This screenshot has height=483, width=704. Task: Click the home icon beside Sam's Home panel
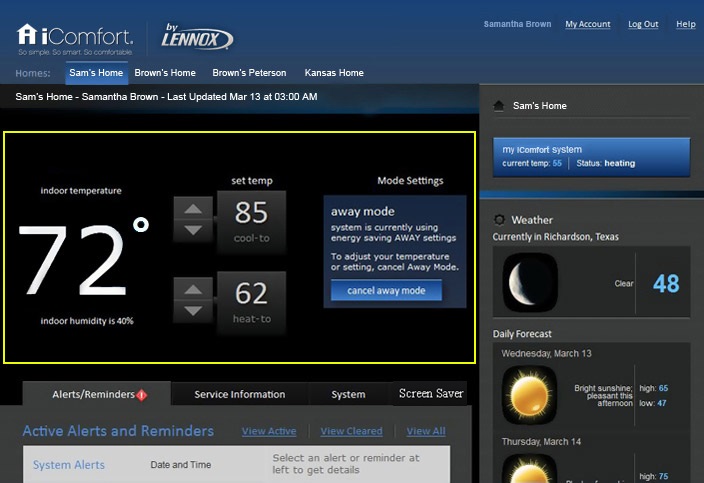(x=498, y=105)
